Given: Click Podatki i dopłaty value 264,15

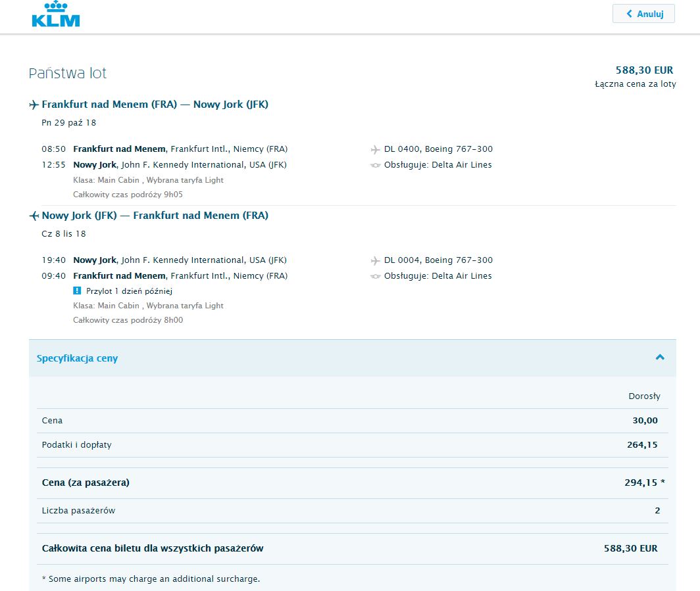Looking at the screenshot, I should [642, 444].
